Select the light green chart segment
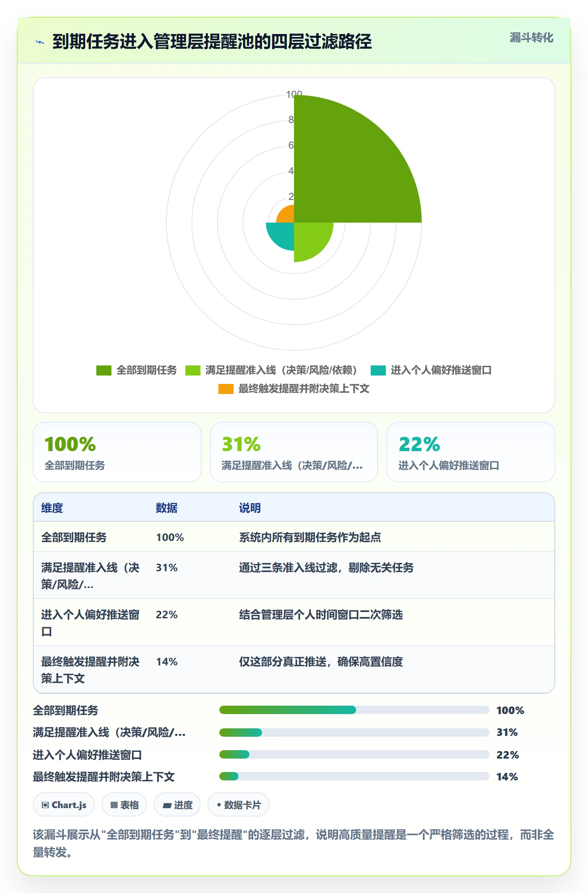Image resolution: width=588 pixels, height=893 pixels. [x=311, y=239]
